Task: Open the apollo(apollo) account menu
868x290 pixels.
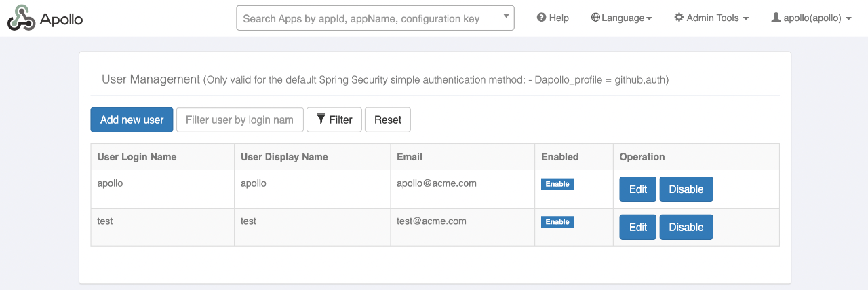Action: tap(811, 18)
